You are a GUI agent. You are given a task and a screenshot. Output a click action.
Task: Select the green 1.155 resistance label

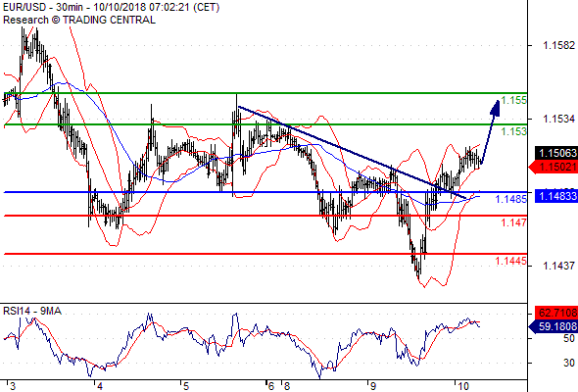tap(514, 100)
